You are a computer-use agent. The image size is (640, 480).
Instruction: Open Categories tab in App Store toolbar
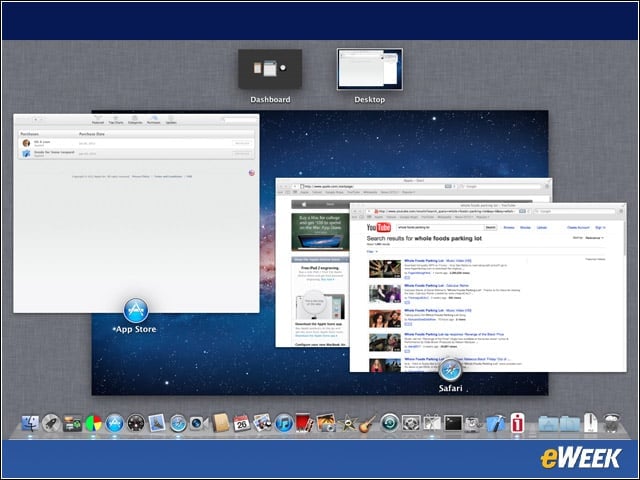135,120
